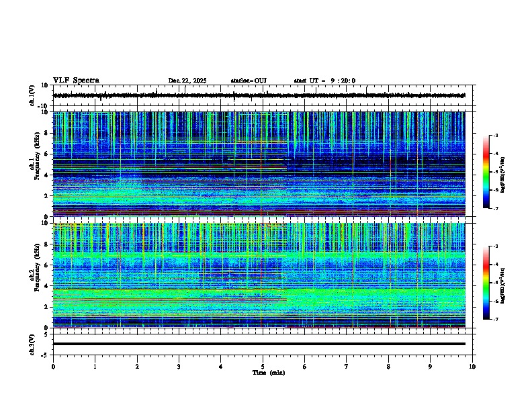The height and width of the screenshot is (411, 532).
Task: Click tick label "6" on the Time axis
Action: coord(305,367)
